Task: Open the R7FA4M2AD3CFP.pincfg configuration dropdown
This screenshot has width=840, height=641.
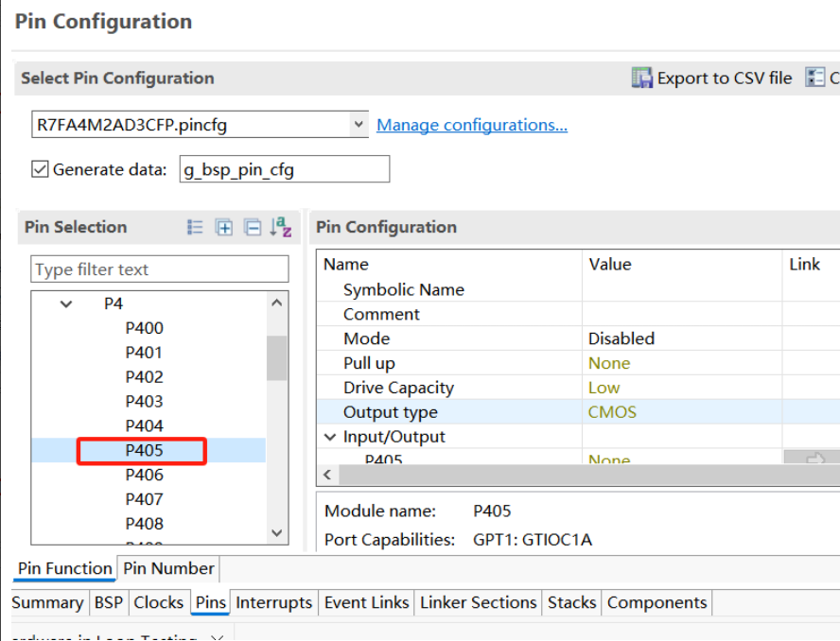Action: (359, 125)
